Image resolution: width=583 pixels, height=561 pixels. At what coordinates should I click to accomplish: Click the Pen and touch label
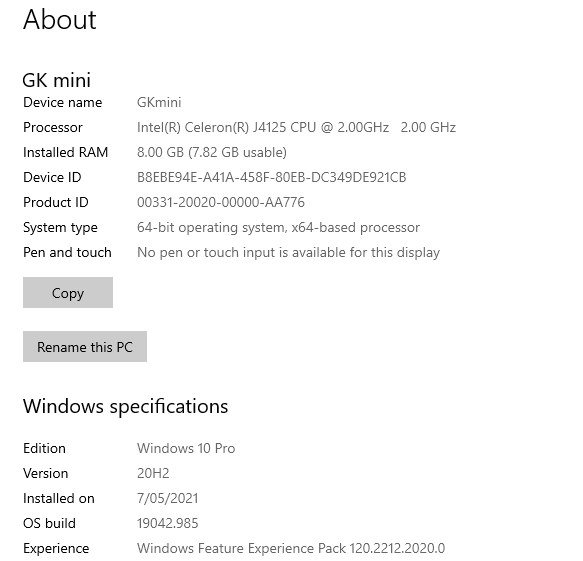(x=67, y=252)
